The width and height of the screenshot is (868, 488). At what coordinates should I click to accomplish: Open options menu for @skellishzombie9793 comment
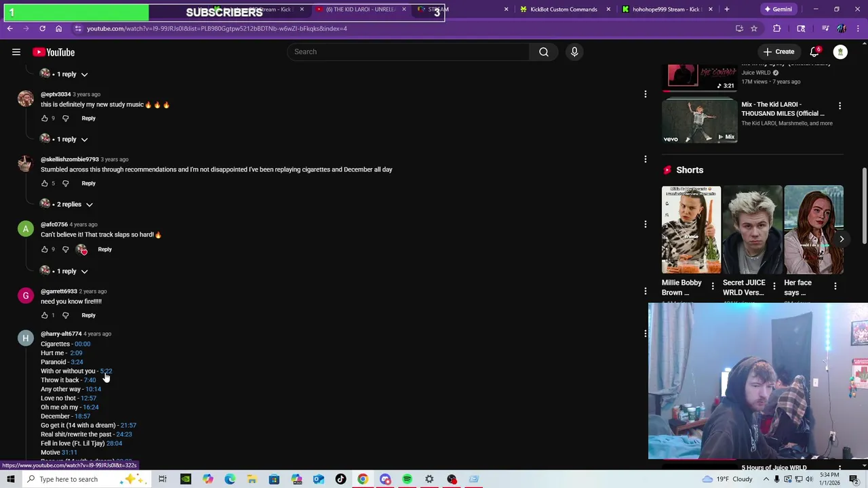coord(645,159)
